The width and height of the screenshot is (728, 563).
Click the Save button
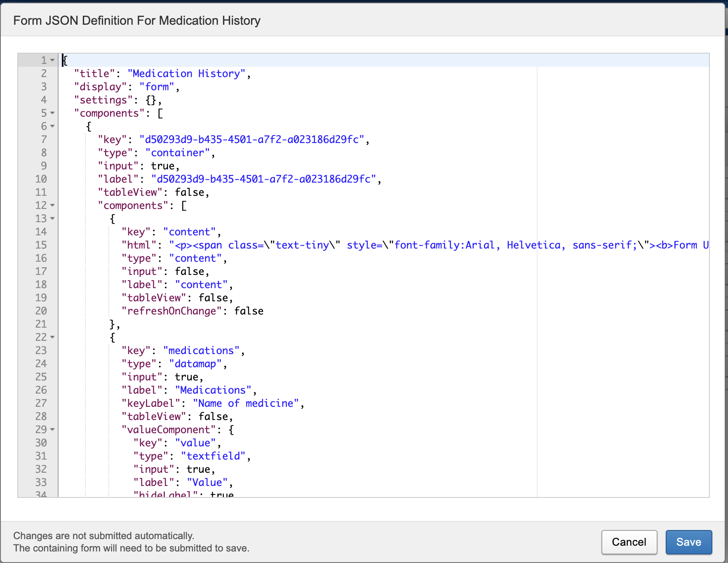click(688, 542)
